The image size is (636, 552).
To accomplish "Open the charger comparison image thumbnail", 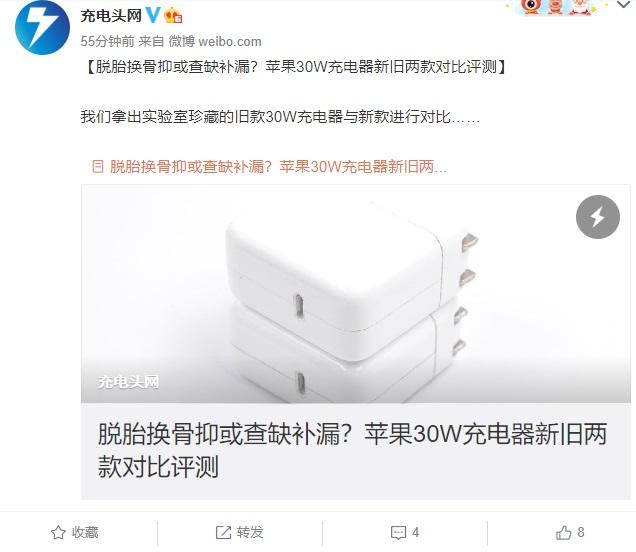I will [356, 294].
